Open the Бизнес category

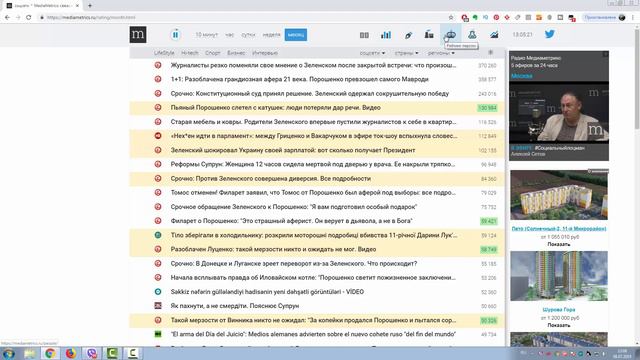point(236,53)
